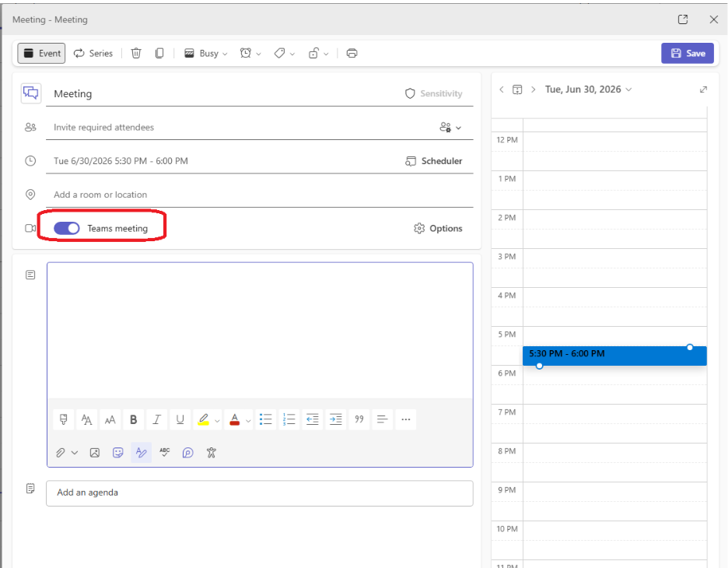Toggle italic formatting
This screenshot has height=568, width=728.
[156, 419]
